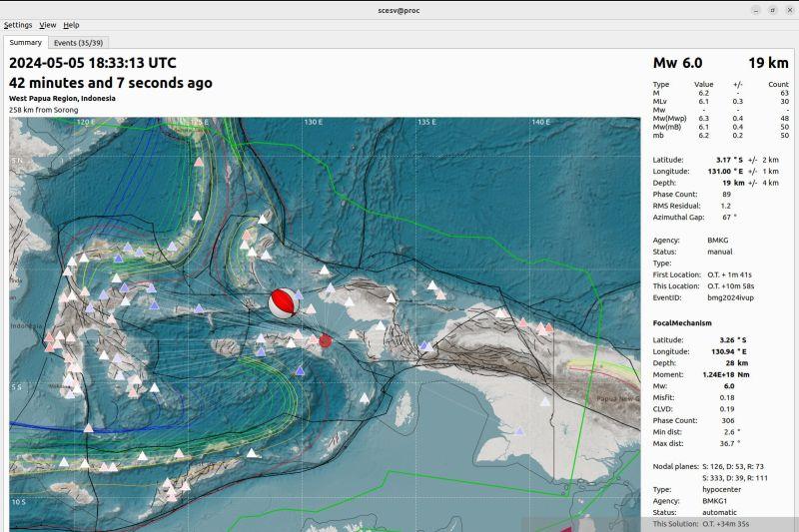The width and height of the screenshot is (799, 532).
Task: Open the Settings menu
Action: 18,24
